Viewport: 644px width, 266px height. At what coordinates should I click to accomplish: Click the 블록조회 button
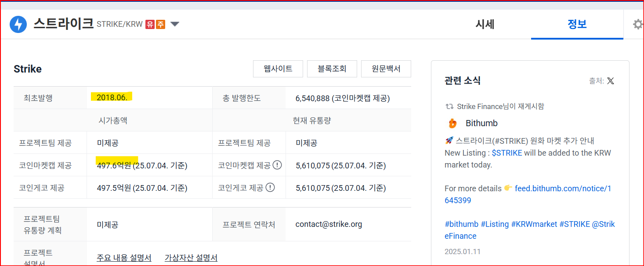(332, 69)
